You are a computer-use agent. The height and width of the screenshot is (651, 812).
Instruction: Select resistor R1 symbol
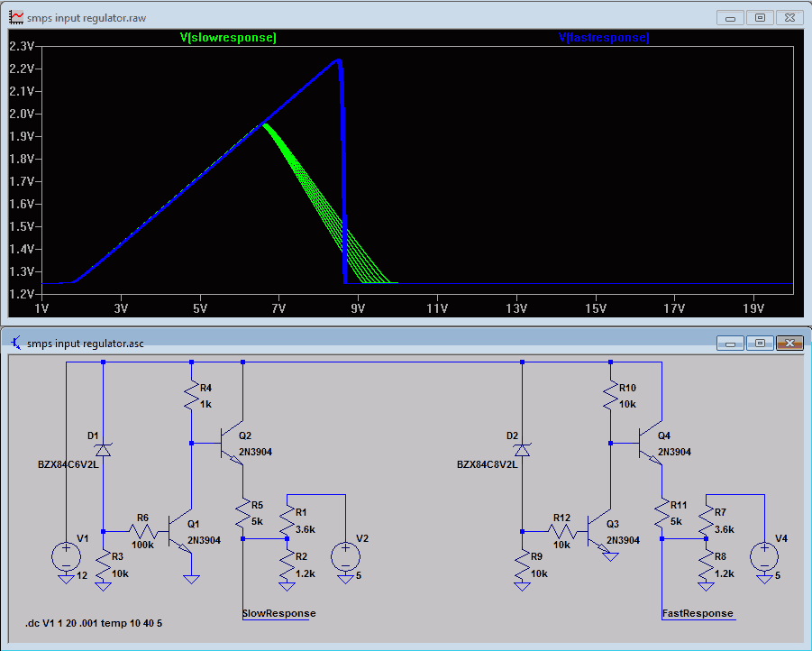coord(287,522)
